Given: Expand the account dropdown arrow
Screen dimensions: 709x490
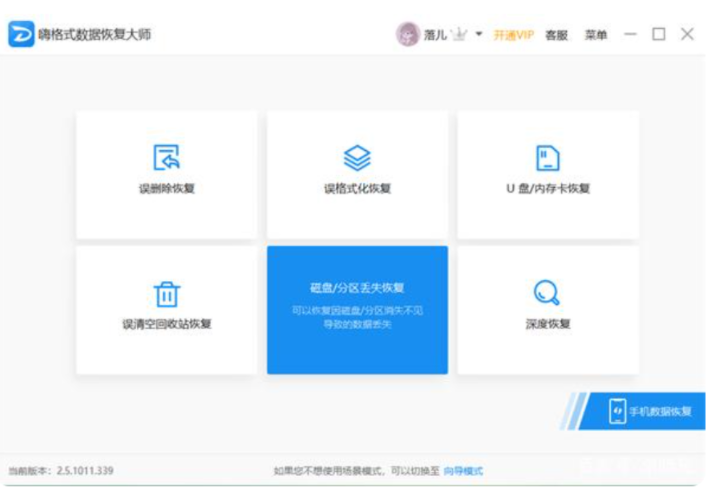Looking at the screenshot, I should click(x=479, y=34).
